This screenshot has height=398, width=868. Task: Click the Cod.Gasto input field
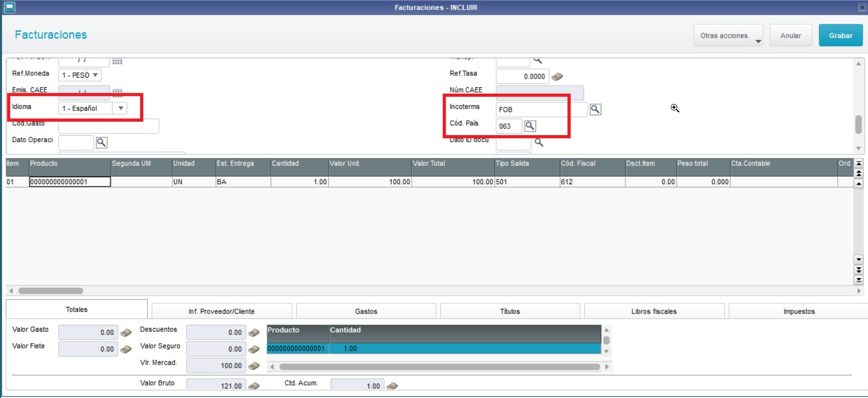pyautogui.click(x=108, y=126)
